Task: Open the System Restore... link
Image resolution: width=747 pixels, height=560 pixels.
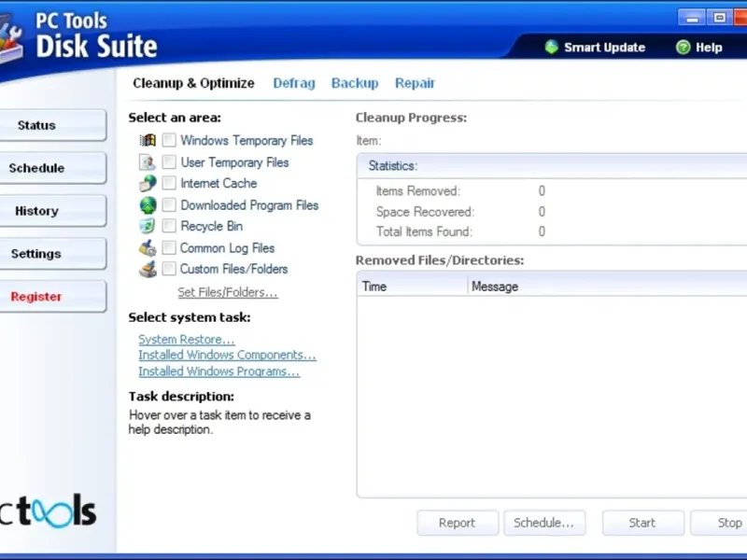Action: pyautogui.click(x=186, y=340)
